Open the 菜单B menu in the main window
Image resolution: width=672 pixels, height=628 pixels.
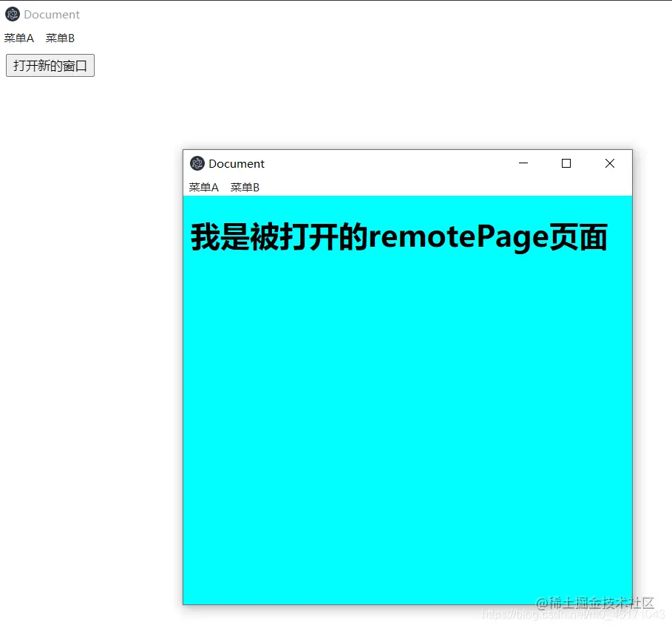59,38
